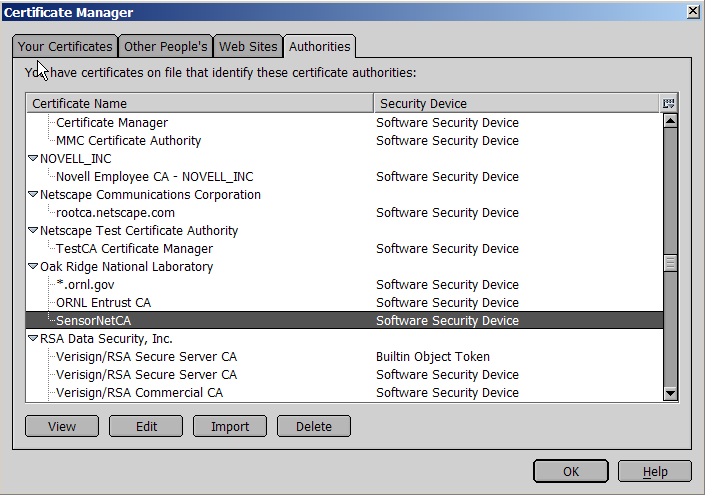Image resolution: width=705 pixels, height=495 pixels.
Task: Select rootca.netscape.com certificate
Action: point(344,212)
